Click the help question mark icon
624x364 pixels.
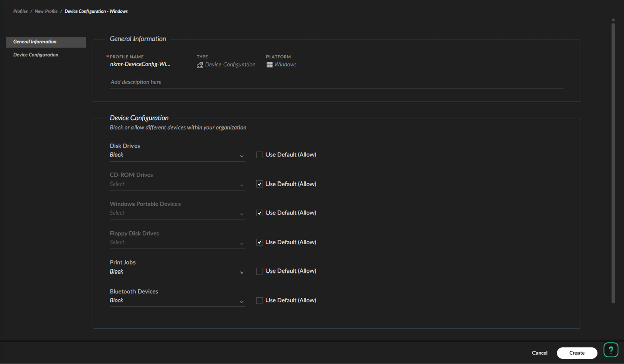point(610,350)
